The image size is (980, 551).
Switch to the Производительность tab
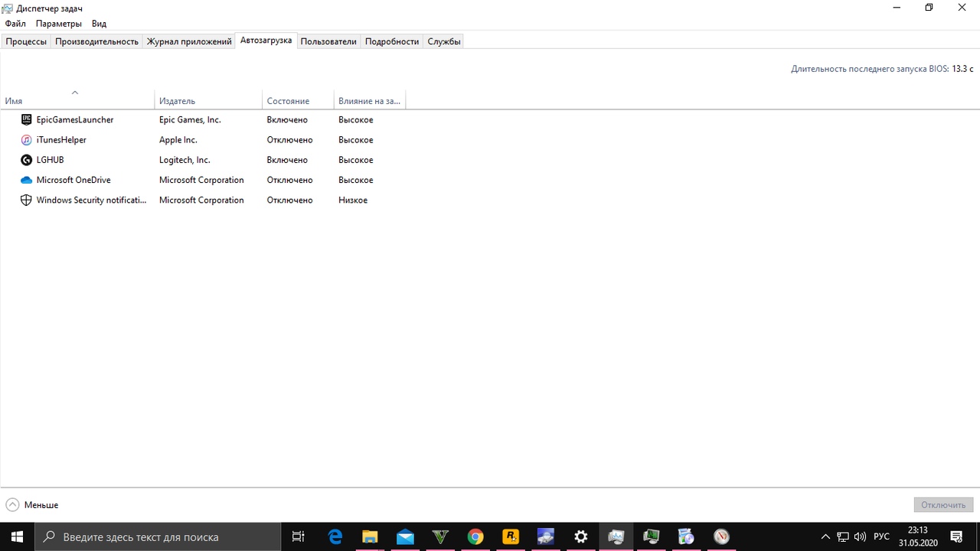pyautogui.click(x=96, y=41)
